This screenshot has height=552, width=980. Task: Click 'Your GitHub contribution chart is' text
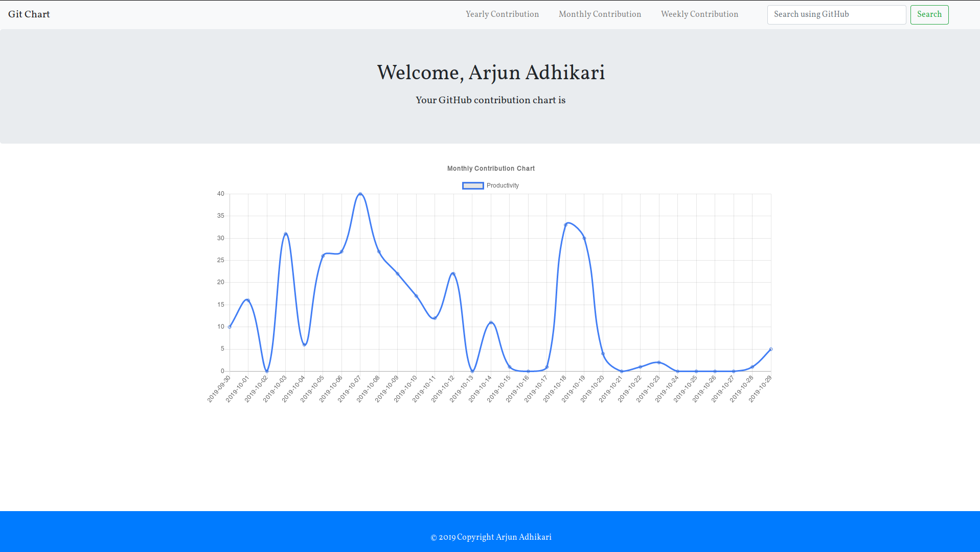[x=491, y=100]
